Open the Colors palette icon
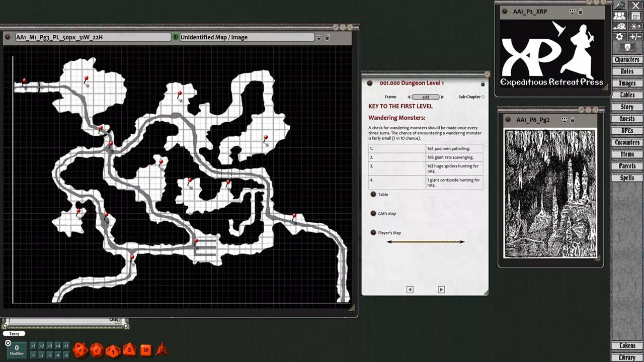This screenshot has height=362, width=644. 619,26
